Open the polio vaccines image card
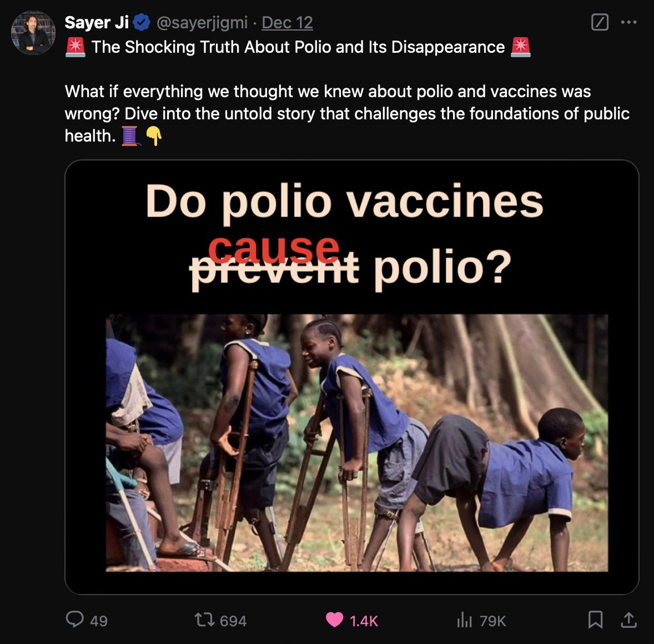Viewport: 654px width, 644px height. pos(351,377)
